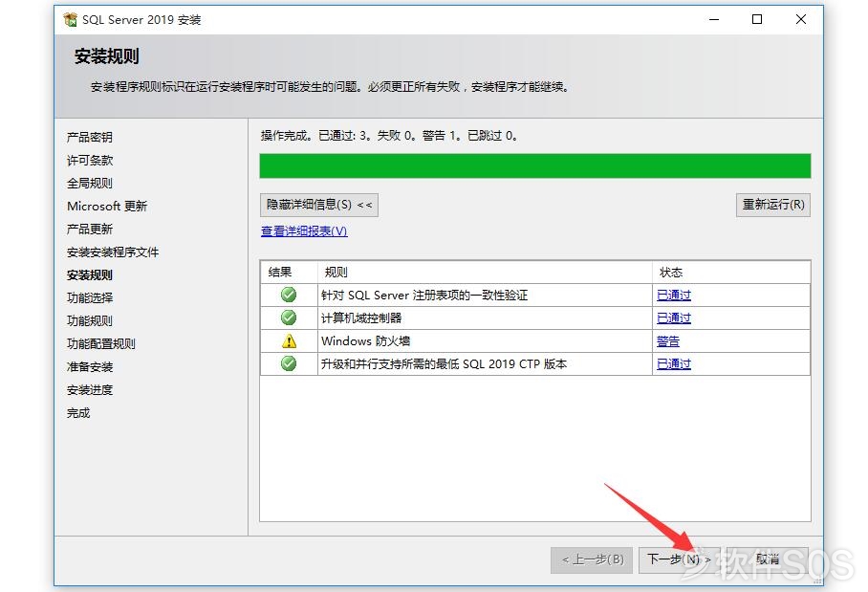Select 全局规则 step in the sidebar
Image resolution: width=868 pixels, height=592 pixels.
tap(90, 184)
